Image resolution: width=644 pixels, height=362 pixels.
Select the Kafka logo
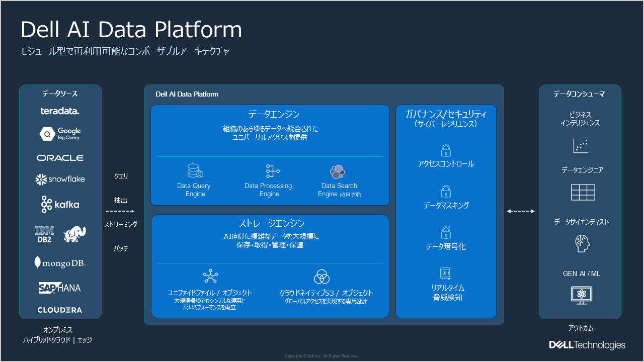[60, 204]
